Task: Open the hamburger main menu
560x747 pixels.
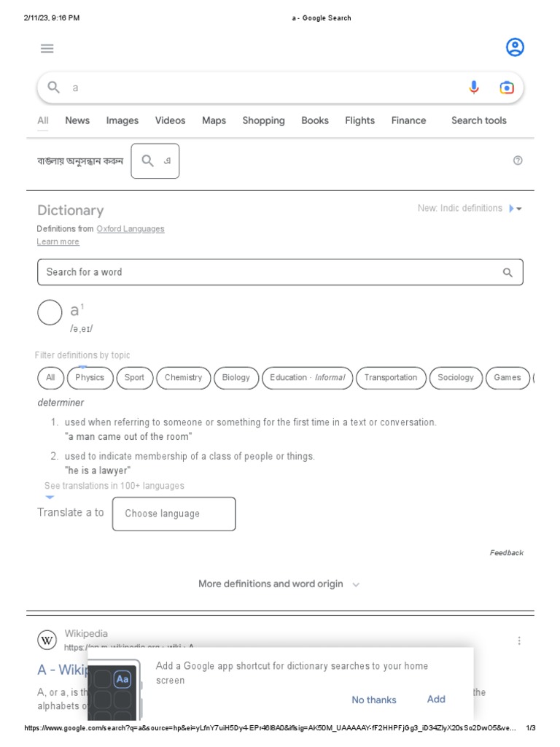Action: coord(47,48)
